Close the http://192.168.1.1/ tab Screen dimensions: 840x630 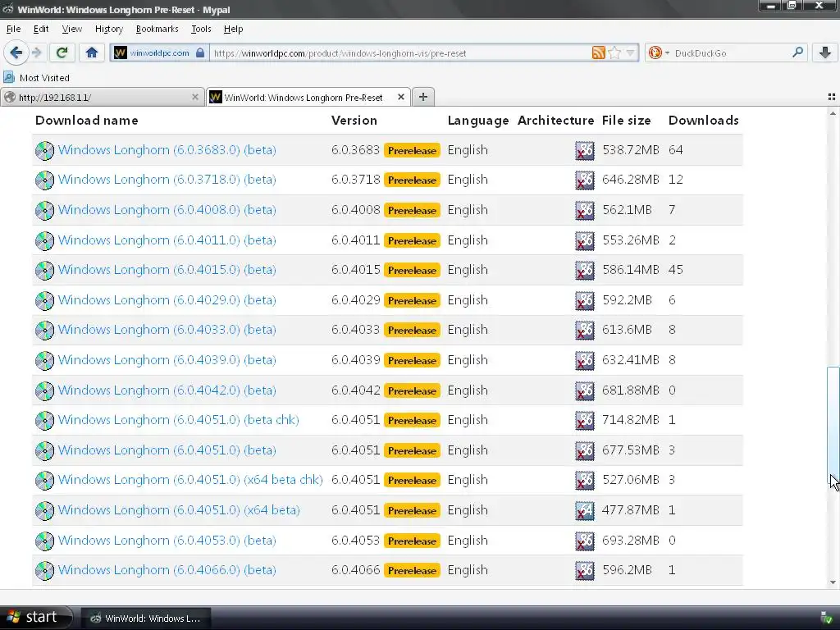pyautogui.click(x=195, y=97)
